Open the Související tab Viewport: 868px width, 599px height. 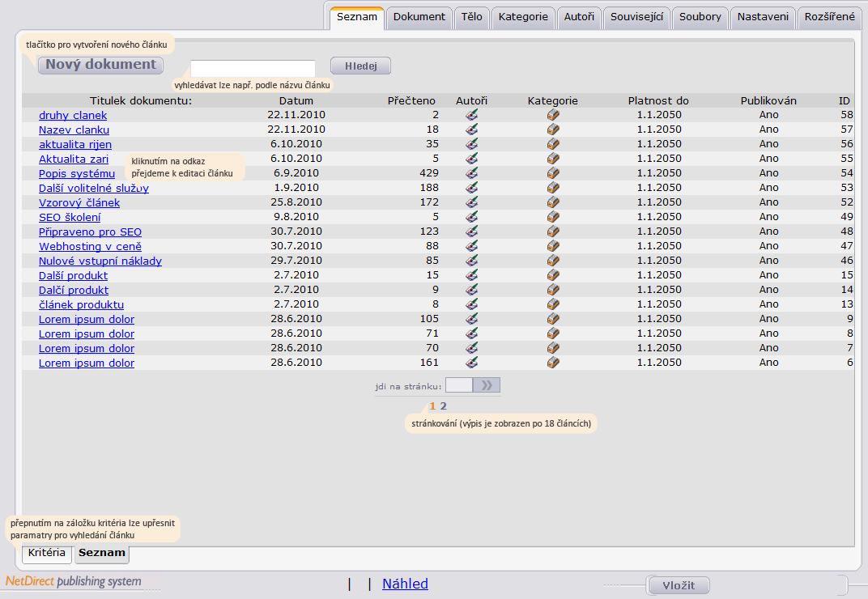pyautogui.click(x=636, y=17)
